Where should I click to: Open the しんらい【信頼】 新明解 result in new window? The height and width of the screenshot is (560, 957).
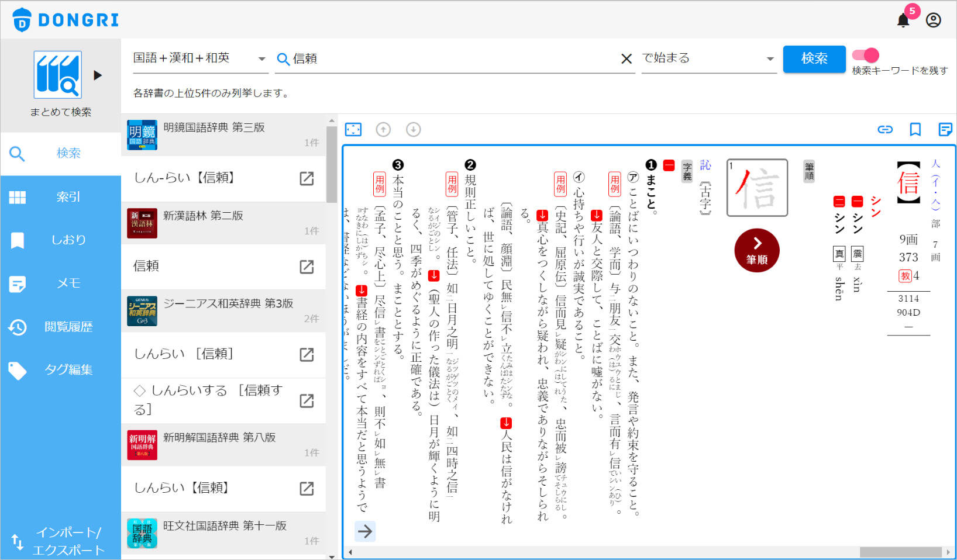click(x=307, y=488)
